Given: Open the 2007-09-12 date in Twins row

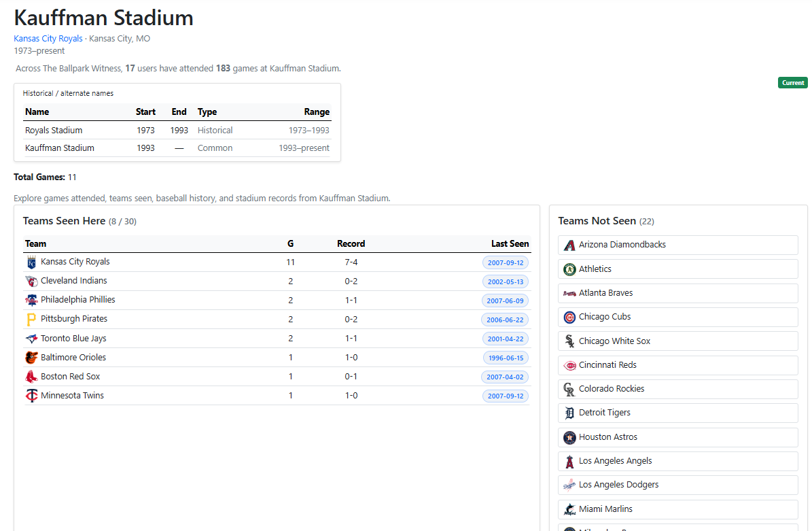Looking at the screenshot, I should (x=506, y=396).
